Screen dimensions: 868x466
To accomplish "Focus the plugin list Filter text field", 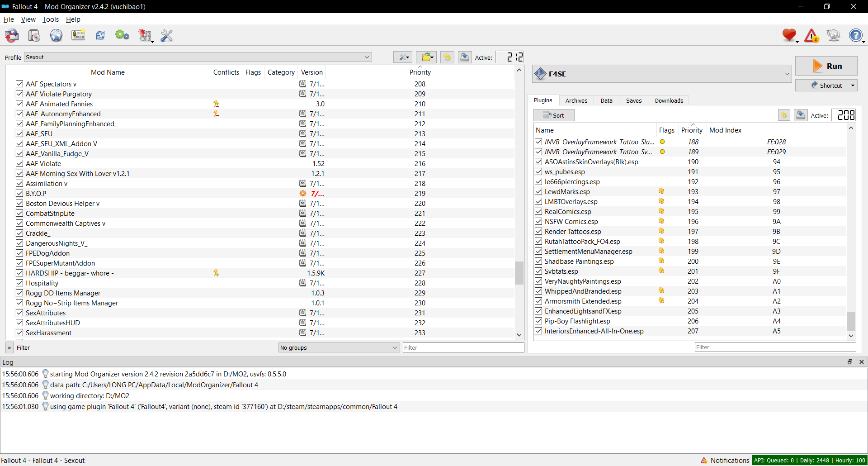I will (x=775, y=347).
